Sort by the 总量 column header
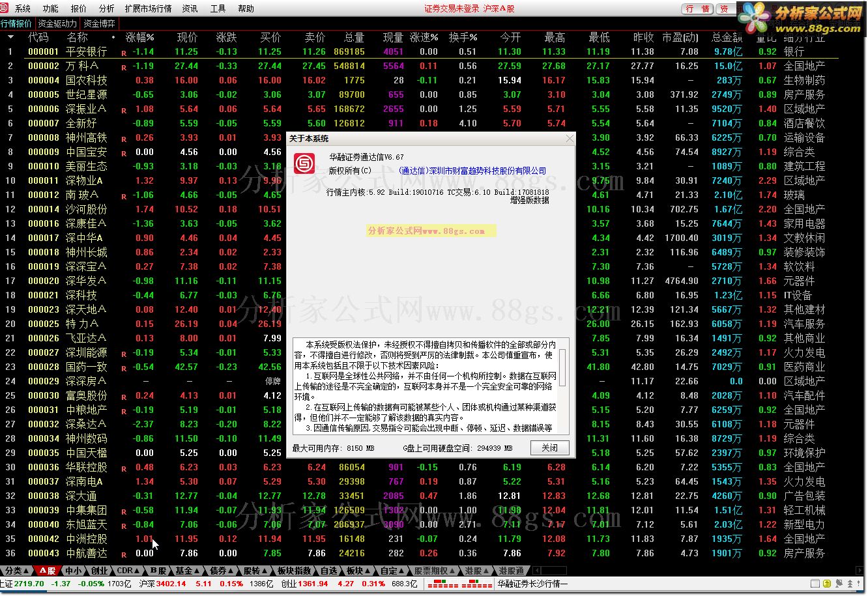The image size is (868, 596). point(354,37)
